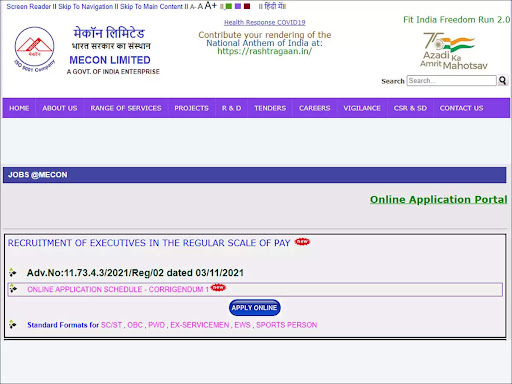This screenshot has height=384, width=512.
Task: Click MECON LIMITED title text
Action: pos(110,60)
